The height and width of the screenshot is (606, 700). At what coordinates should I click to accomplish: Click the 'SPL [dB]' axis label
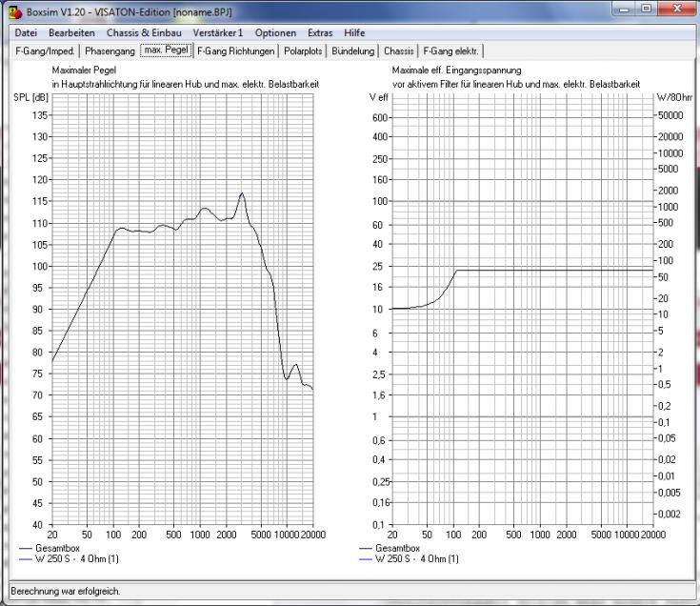[30, 97]
